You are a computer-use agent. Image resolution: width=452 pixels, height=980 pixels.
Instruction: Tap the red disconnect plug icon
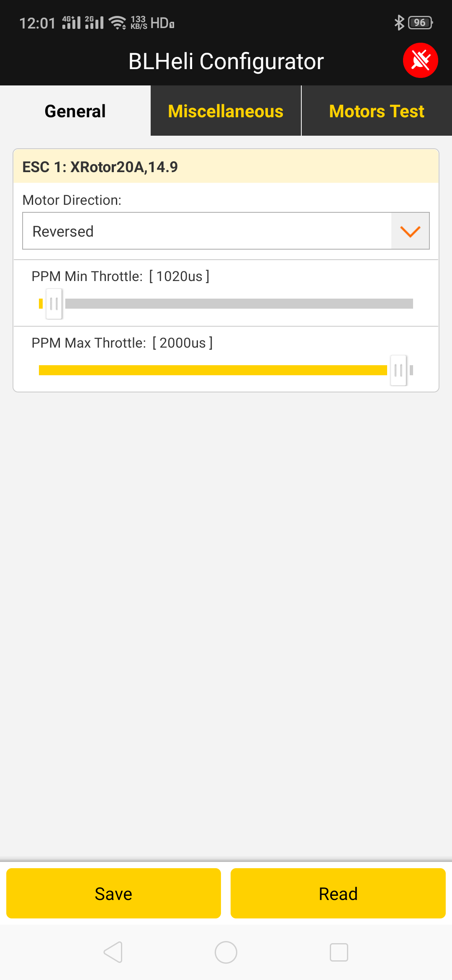[x=420, y=60]
